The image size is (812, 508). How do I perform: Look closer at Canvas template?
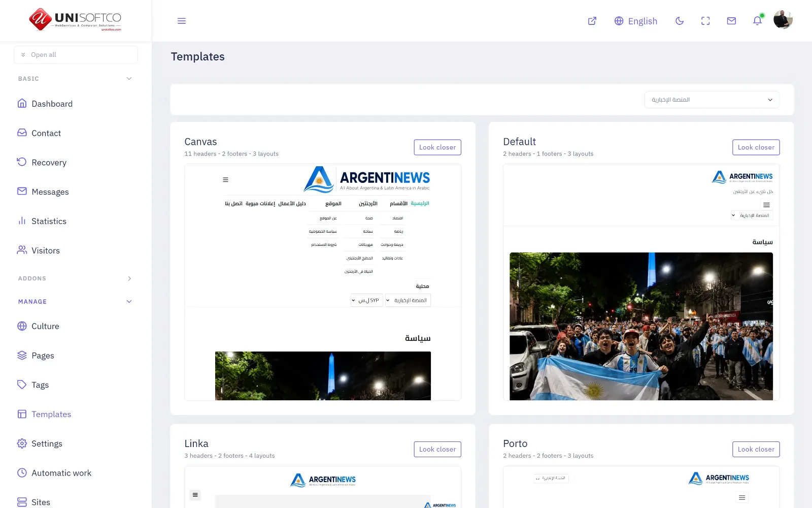[x=437, y=147]
